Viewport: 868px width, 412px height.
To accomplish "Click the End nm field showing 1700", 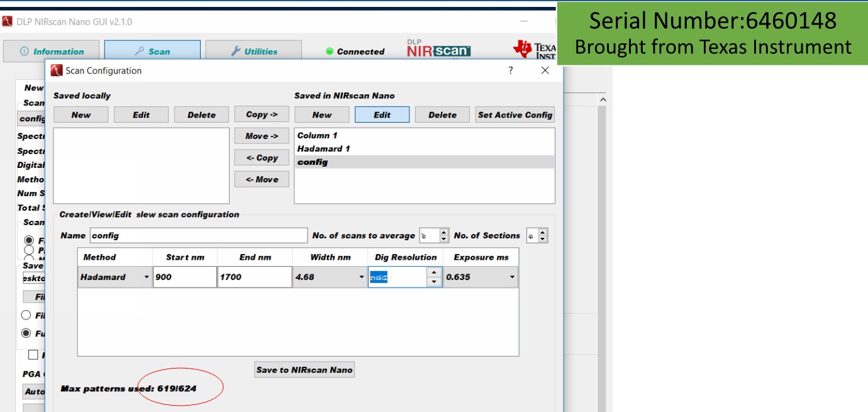I will click(255, 277).
